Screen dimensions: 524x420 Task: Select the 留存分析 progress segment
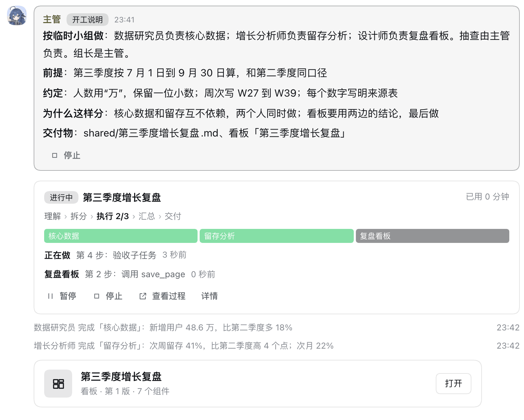(277, 236)
